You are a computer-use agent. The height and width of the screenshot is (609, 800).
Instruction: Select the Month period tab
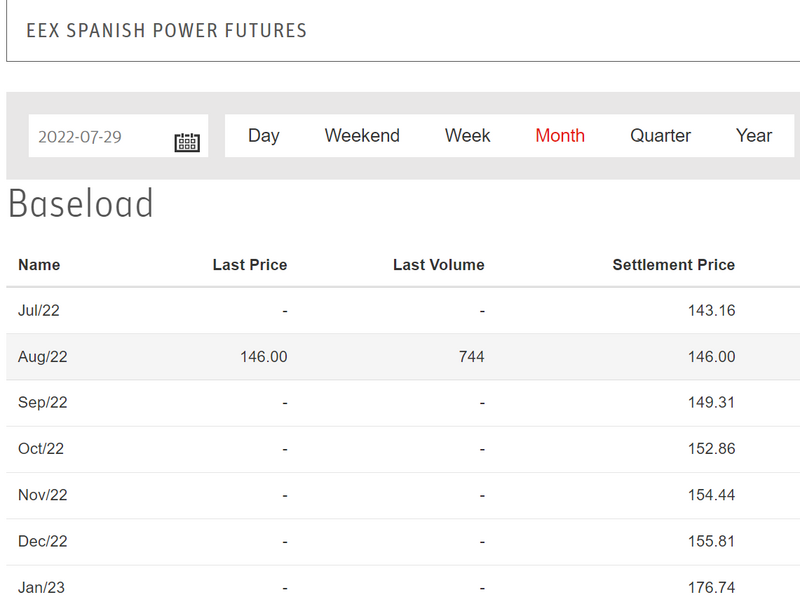point(560,136)
